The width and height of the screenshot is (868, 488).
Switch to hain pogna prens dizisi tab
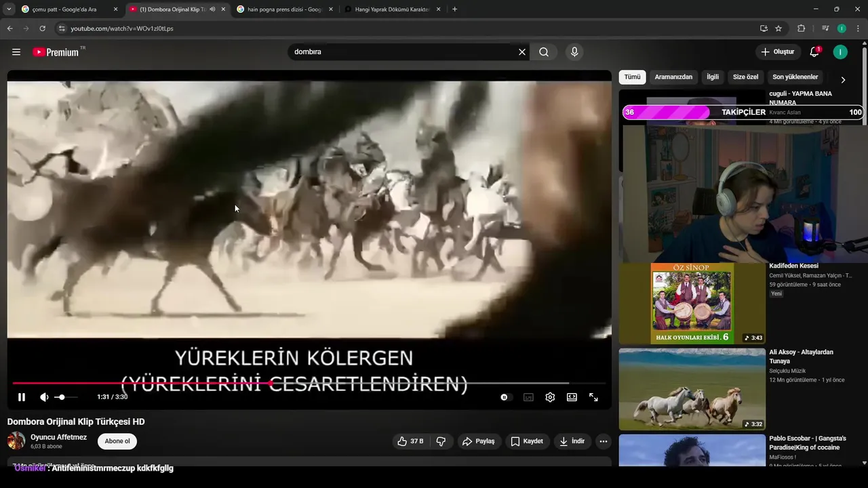pyautogui.click(x=285, y=9)
